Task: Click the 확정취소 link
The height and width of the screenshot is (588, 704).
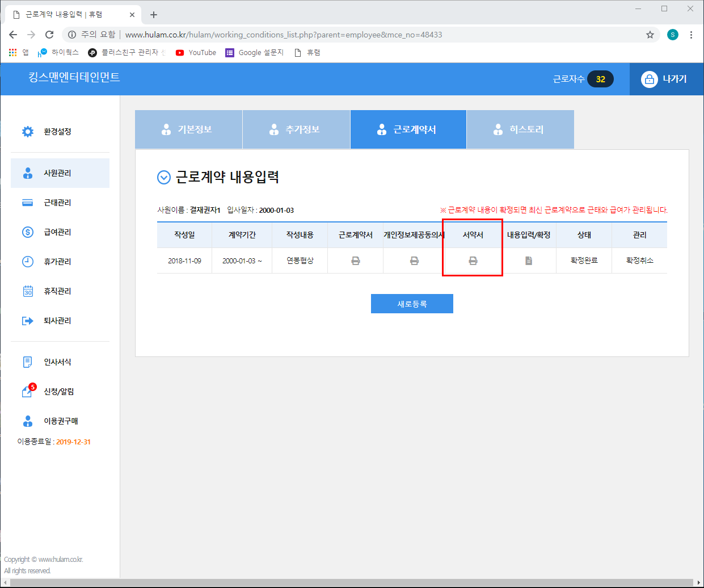Action: click(639, 261)
